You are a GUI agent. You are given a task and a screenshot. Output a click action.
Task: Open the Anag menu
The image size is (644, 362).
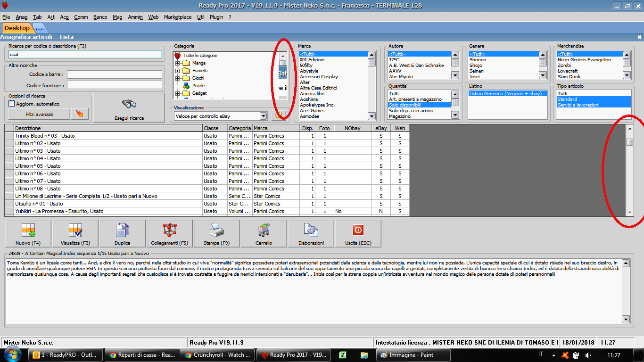(x=22, y=17)
